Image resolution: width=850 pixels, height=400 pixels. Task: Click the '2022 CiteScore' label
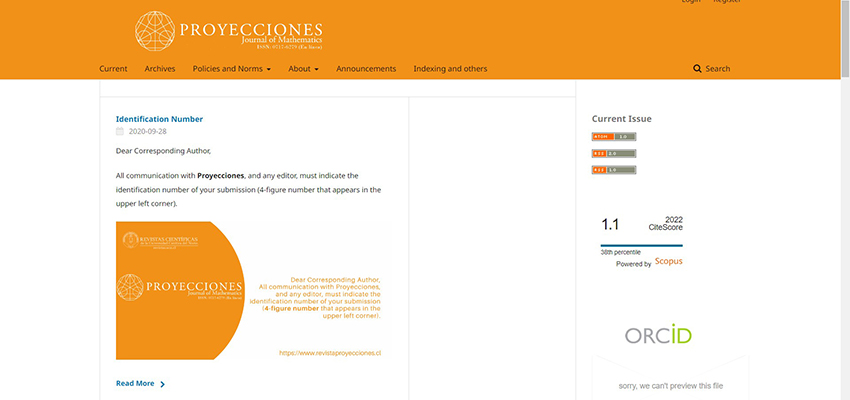coord(666,223)
